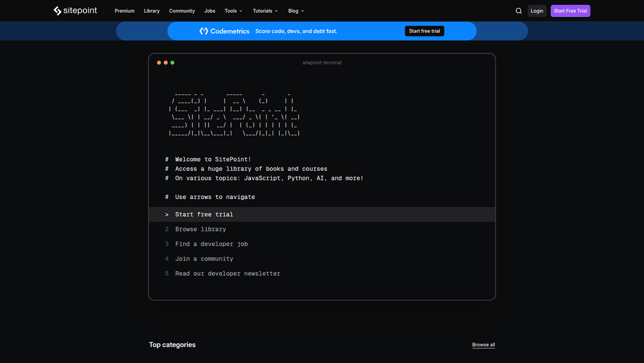Click Start free trial in Codemetrics banner
The height and width of the screenshot is (363, 644).
425,31
